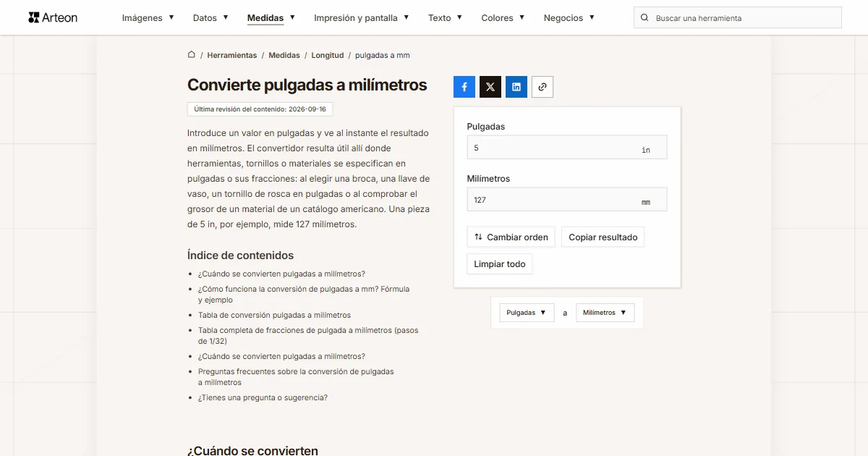Click the Cambiar orden button
This screenshot has width=868, height=456.
[511, 237]
